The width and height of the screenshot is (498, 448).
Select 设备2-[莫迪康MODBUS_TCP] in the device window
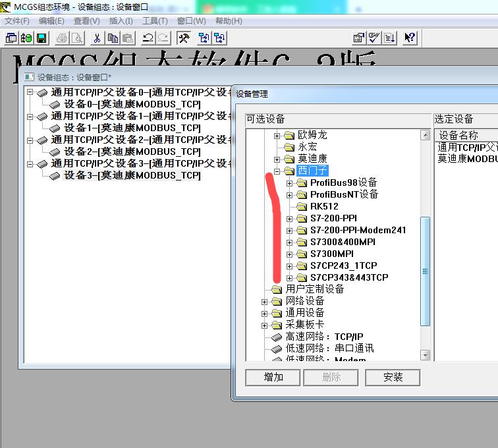[x=132, y=152]
